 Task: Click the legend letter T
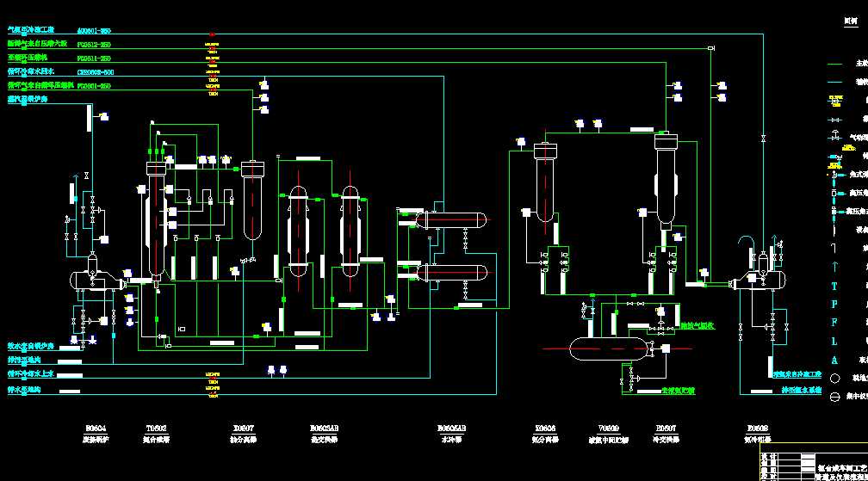click(x=834, y=287)
